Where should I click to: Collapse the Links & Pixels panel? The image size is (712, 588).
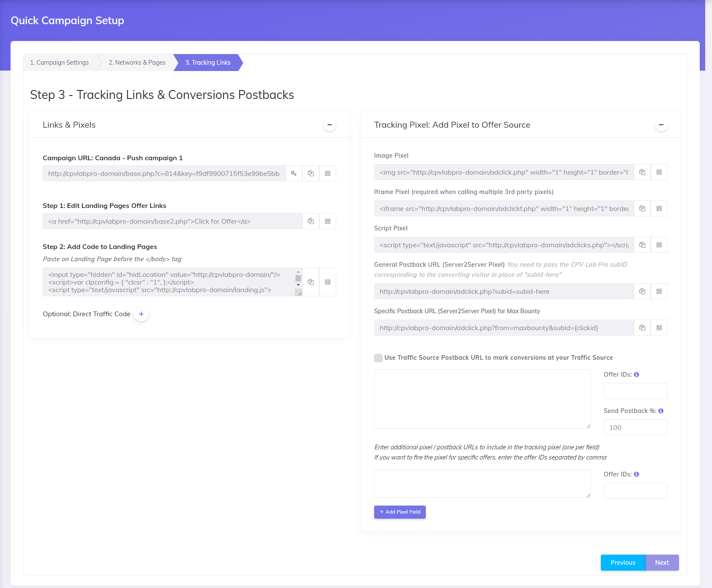click(329, 125)
